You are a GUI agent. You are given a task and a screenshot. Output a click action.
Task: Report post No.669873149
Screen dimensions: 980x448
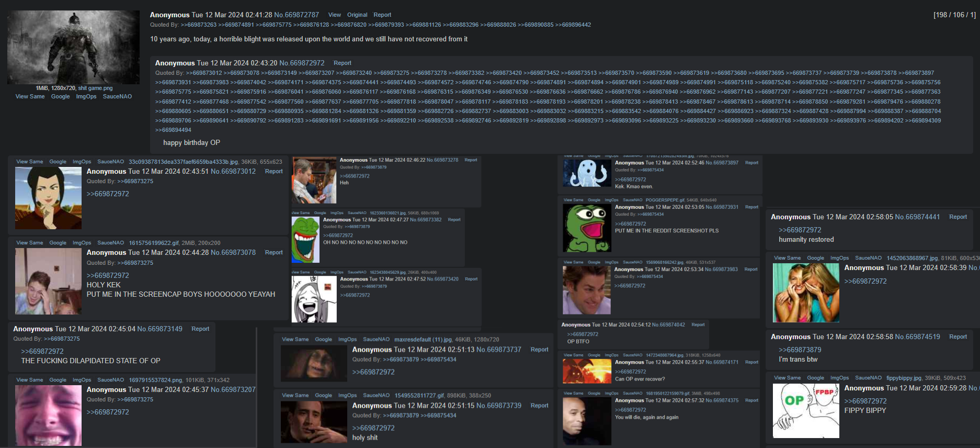coord(200,329)
